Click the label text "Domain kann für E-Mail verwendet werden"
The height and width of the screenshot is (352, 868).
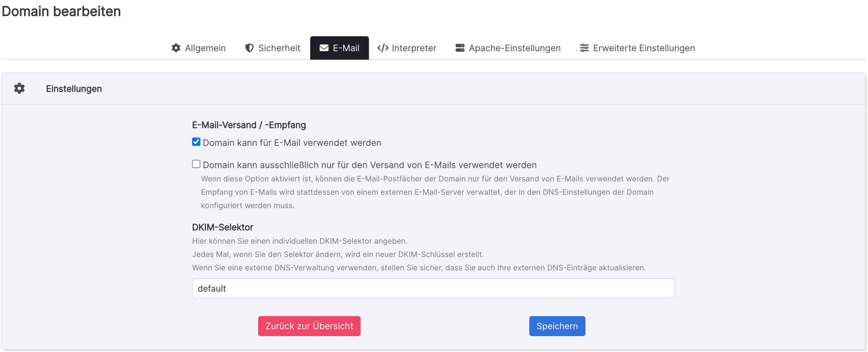pos(292,143)
